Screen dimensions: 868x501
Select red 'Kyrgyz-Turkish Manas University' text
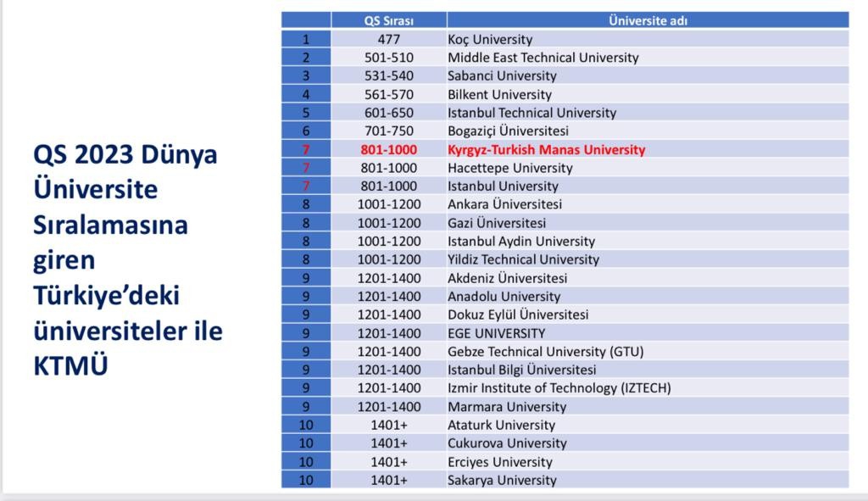547,150
